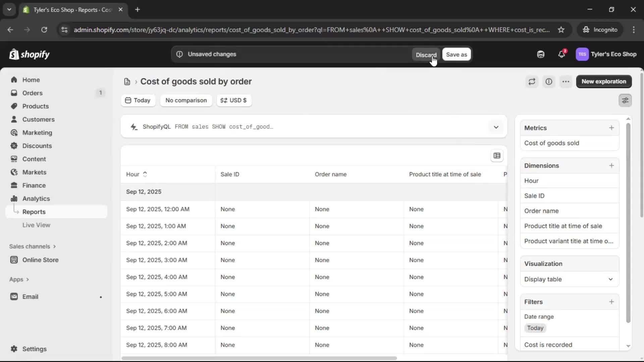The image size is (644, 362).
Task: Toggle the report configuration side panel
Action: coord(625,100)
